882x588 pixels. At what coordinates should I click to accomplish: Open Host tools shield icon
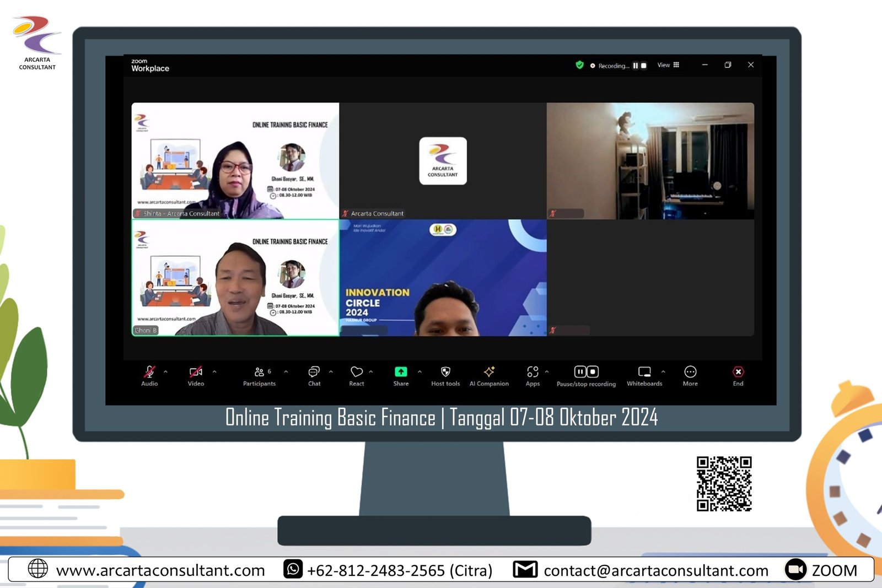(445, 372)
